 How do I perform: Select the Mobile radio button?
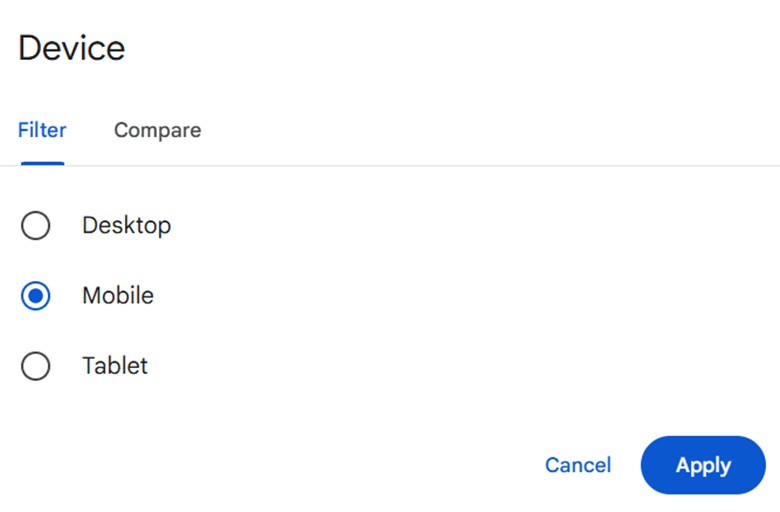coord(35,296)
